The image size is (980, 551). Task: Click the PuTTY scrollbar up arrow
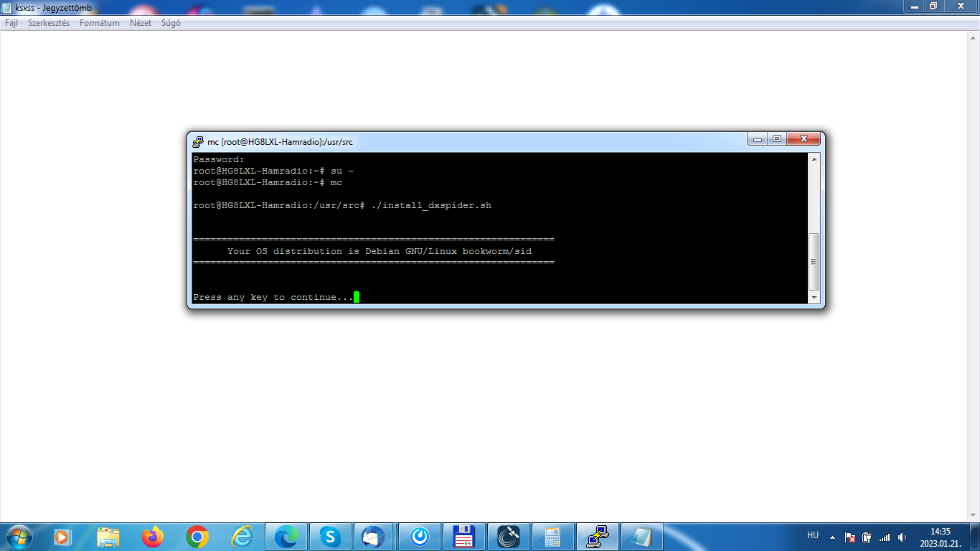coord(814,159)
